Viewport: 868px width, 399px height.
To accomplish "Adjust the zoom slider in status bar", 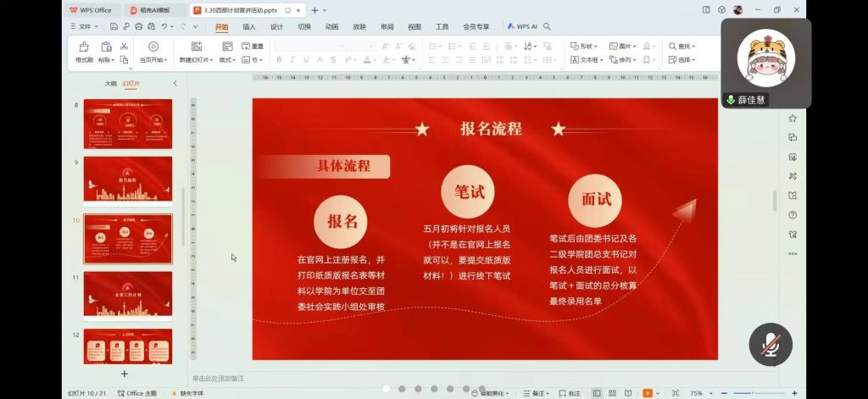I will (x=754, y=393).
